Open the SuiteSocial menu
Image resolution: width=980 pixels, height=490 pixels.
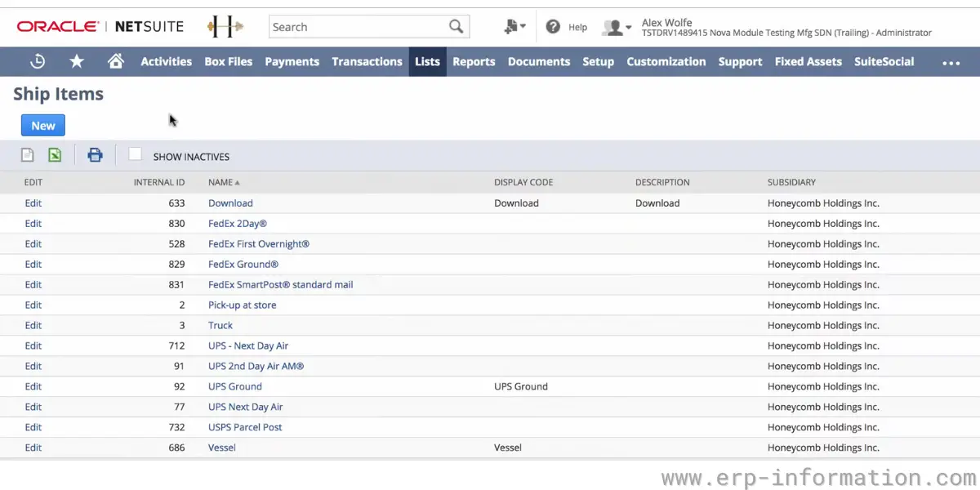click(x=884, y=61)
